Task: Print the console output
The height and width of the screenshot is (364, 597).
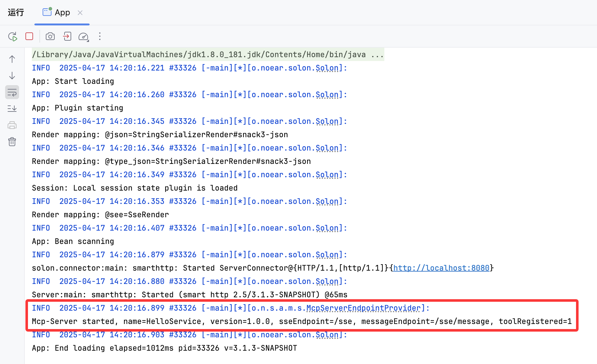Action: coord(12,125)
